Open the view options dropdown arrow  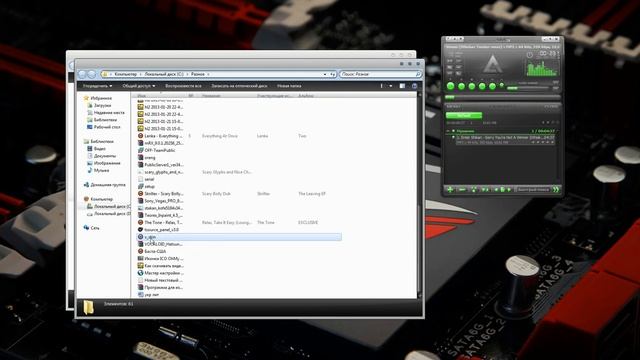(x=391, y=86)
